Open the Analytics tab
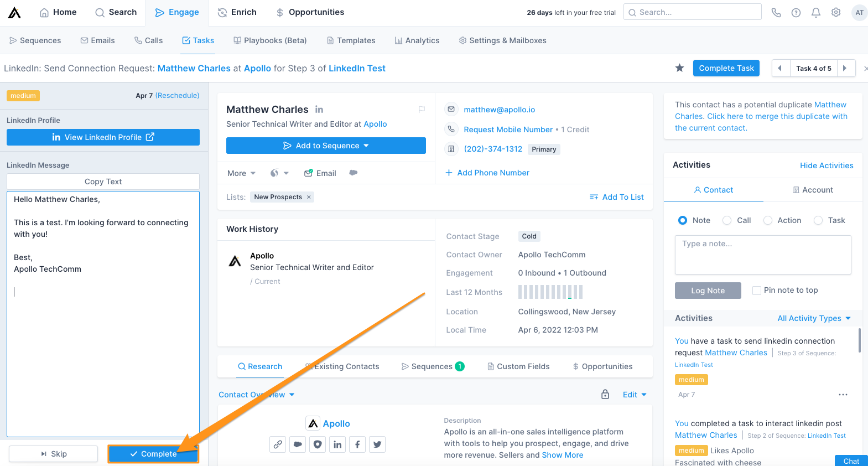Viewport: 868px width, 466px height. [417, 40]
